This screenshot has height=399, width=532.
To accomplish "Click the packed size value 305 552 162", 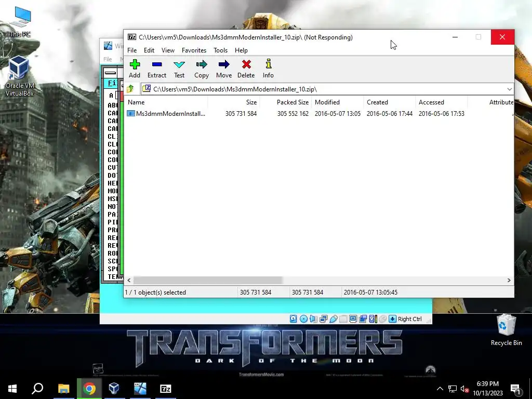I will point(293,114).
